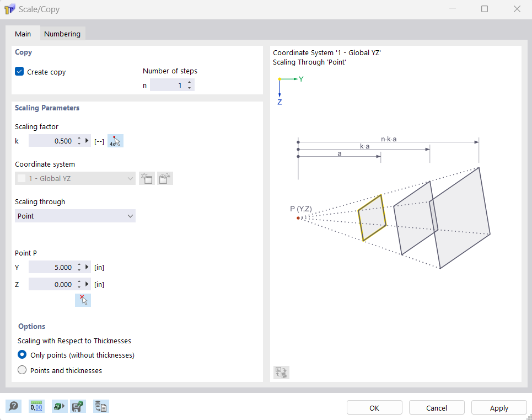The height and width of the screenshot is (420, 532).
Task: Click the yellow highlighted quad in preview
Action: [x=372, y=218]
